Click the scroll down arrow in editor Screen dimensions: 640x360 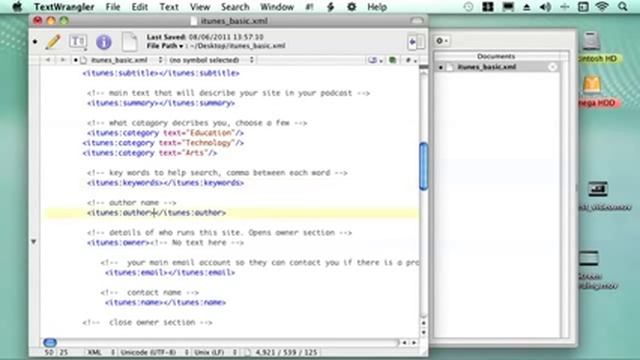(423, 332)
